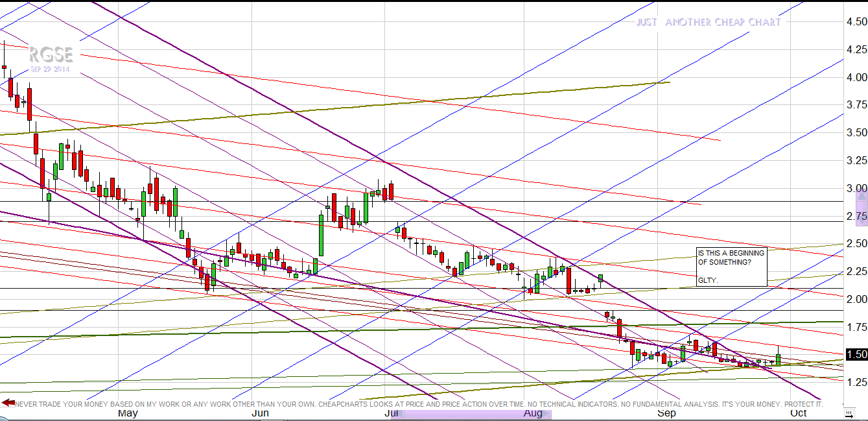Select the 'IS THIS A BEGINNING' annotation box
The width and height of the screenshot is (868, 421).
pos(731,267)
